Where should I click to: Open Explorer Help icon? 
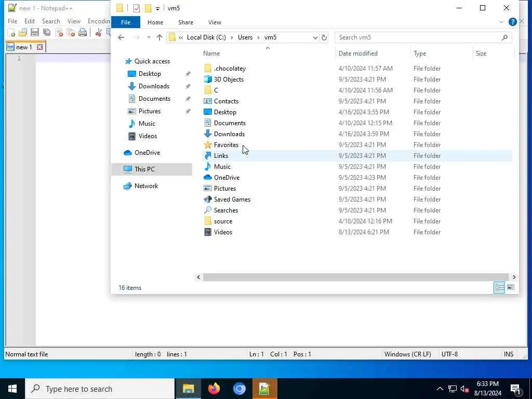[512, 22]
